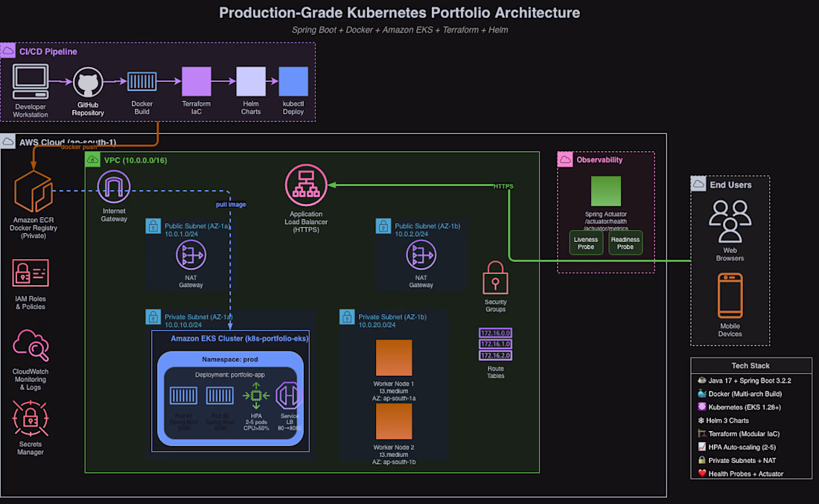819x504 pixels.
Task: Click 'Helm 3 Charts' row
Action: pyautogui.click(x=751, y=421)
